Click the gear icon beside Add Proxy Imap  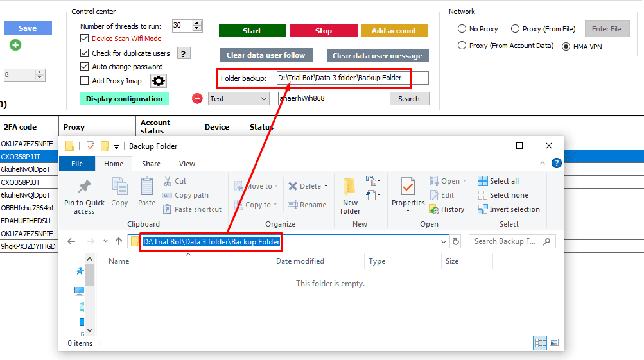click(x=158, y=81)
